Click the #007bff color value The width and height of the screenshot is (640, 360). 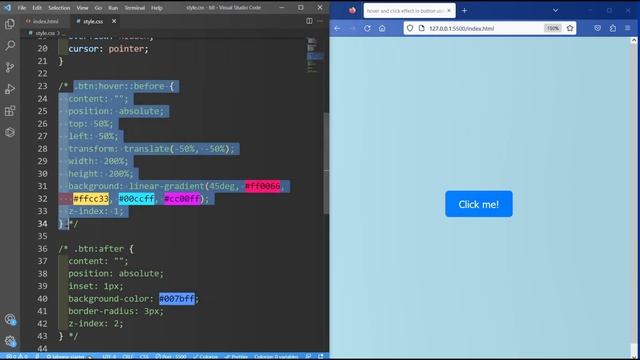point(177,299)
